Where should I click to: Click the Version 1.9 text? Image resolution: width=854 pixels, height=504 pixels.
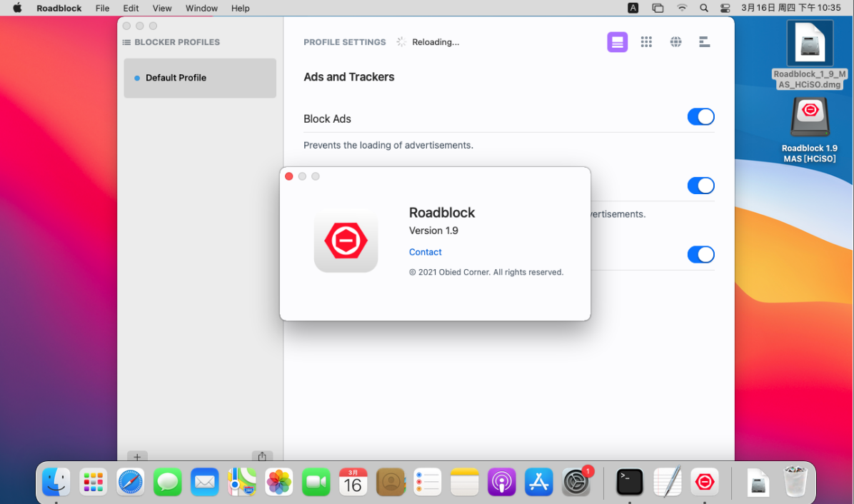click(x=433, y=231)
